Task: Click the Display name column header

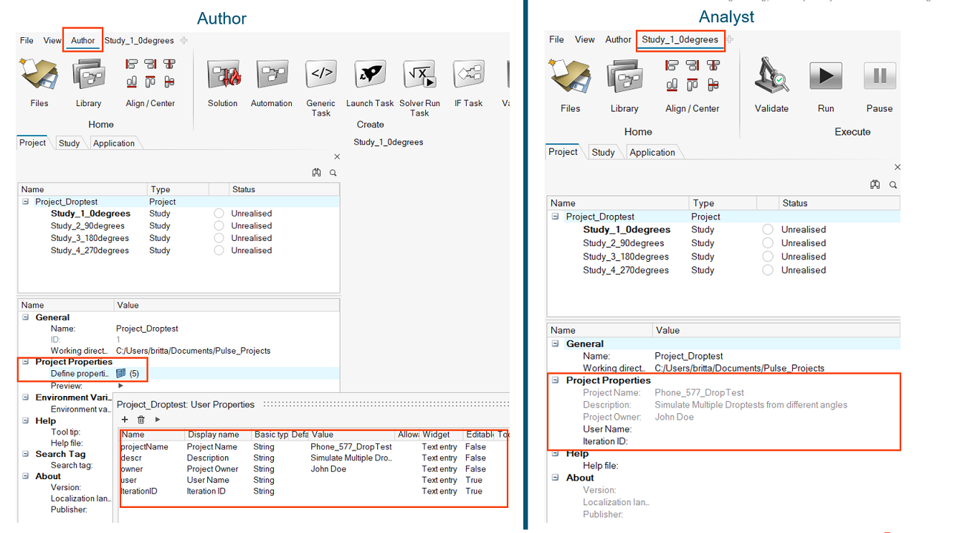Action: [x=214, y=435]
